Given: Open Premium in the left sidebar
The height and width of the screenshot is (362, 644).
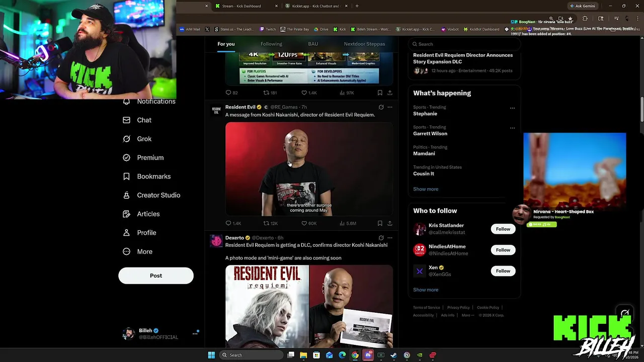Looking at the screenshot, I should (x=143, y=158).
